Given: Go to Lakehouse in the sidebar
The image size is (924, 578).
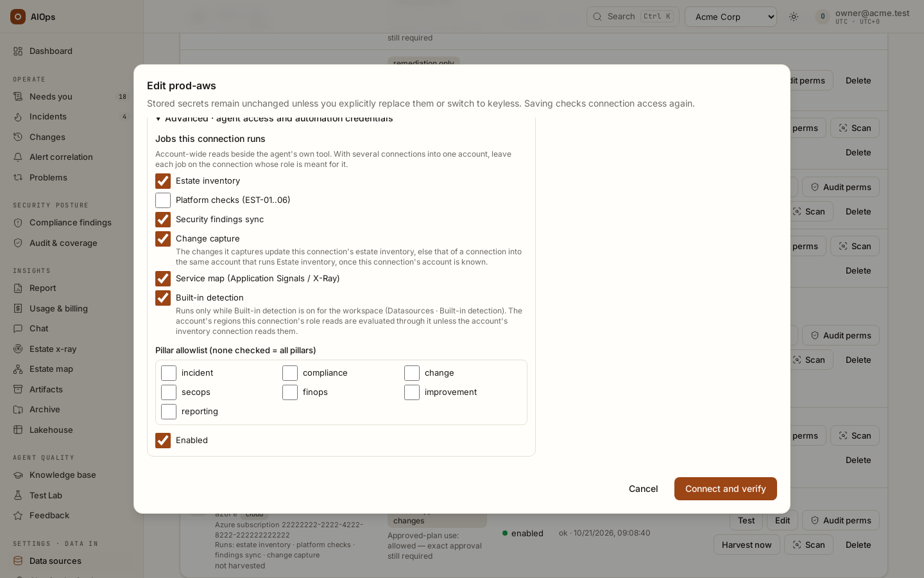Looking at the screenshot, I should pos(71,430).
